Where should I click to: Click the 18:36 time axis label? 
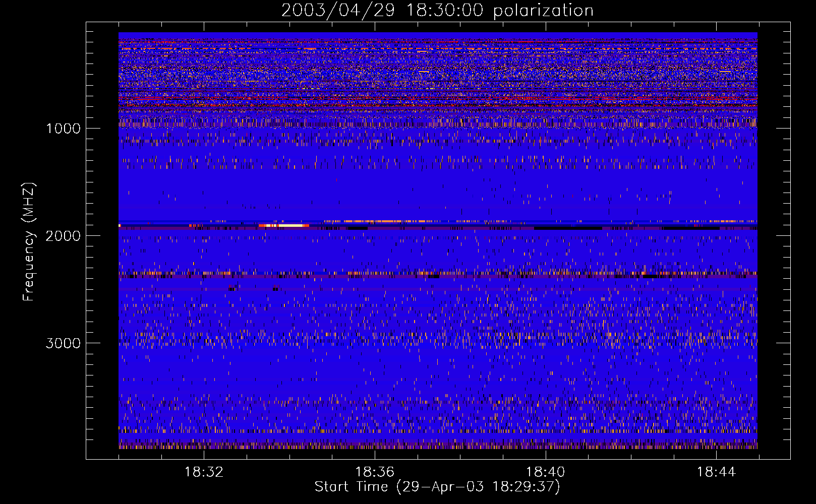375,472
